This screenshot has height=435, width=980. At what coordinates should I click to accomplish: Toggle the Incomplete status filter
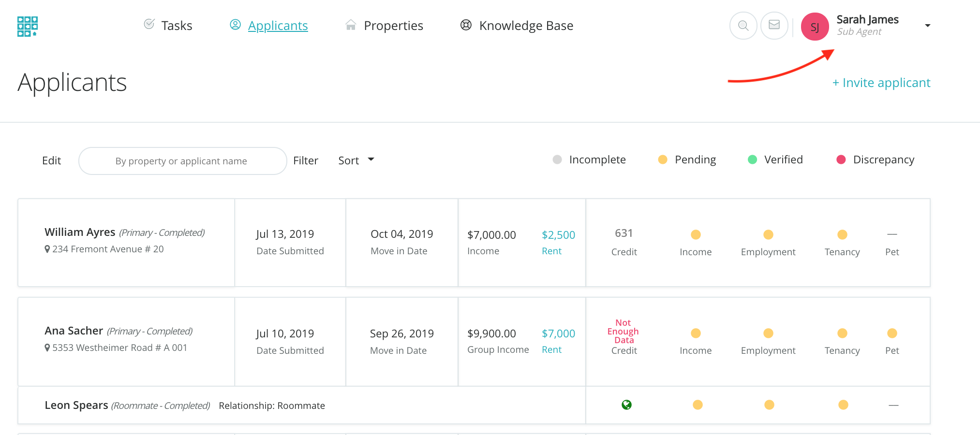589,159
